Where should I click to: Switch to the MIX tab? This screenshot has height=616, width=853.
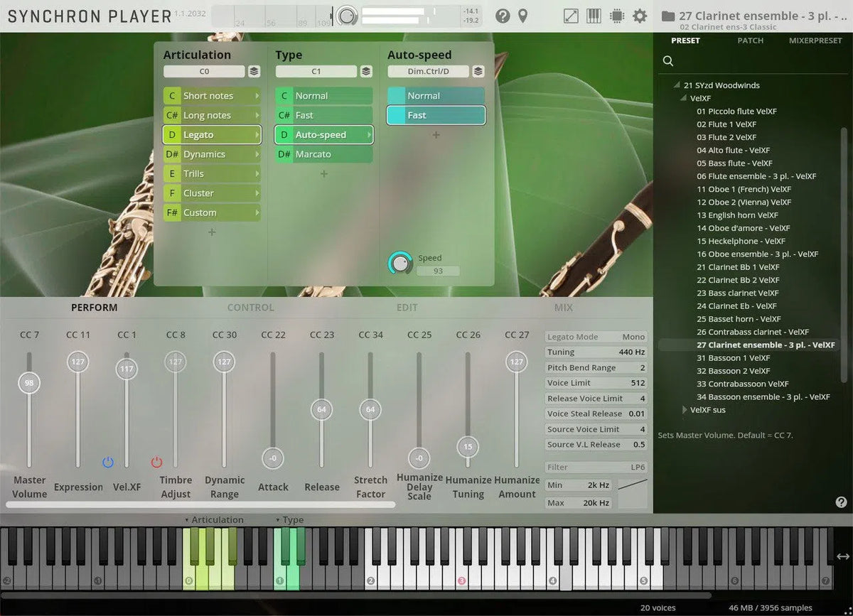point(563,308)
